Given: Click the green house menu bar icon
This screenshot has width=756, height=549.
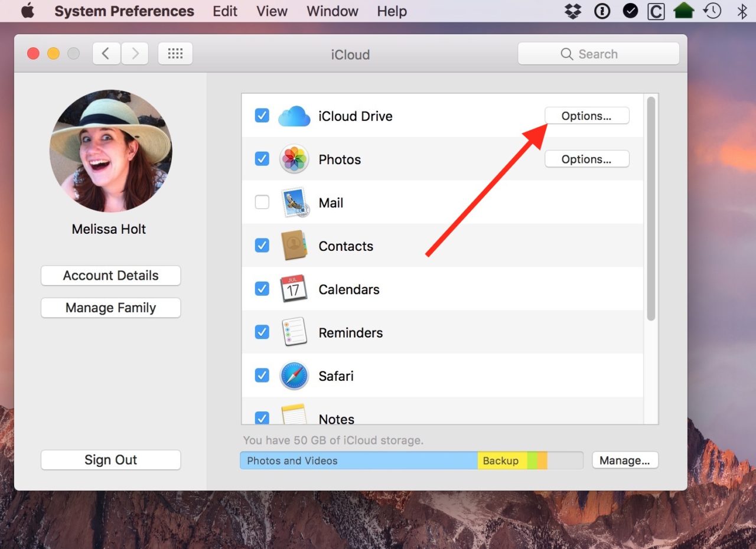Looking at the screenshot, I should coord(684,11).
